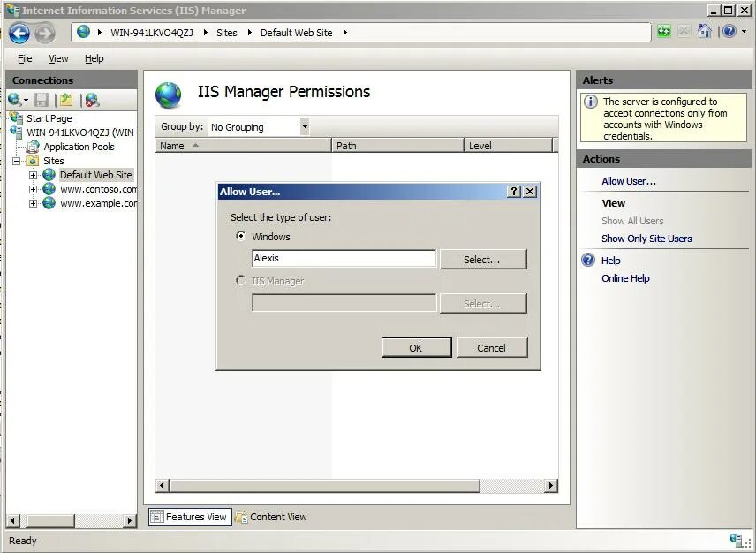This screenshot has width=756, height=553.
Task: Click the globe icon in the address bar
Action: (83, 32)
